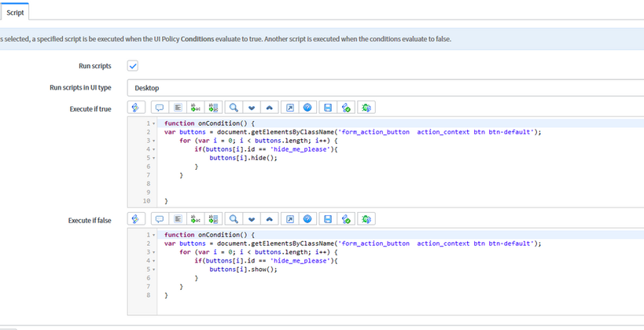Collapse line 3 for-loop fold in Execute if true
This screenshot has width=644, height=330.
click(x=154, y=141)
